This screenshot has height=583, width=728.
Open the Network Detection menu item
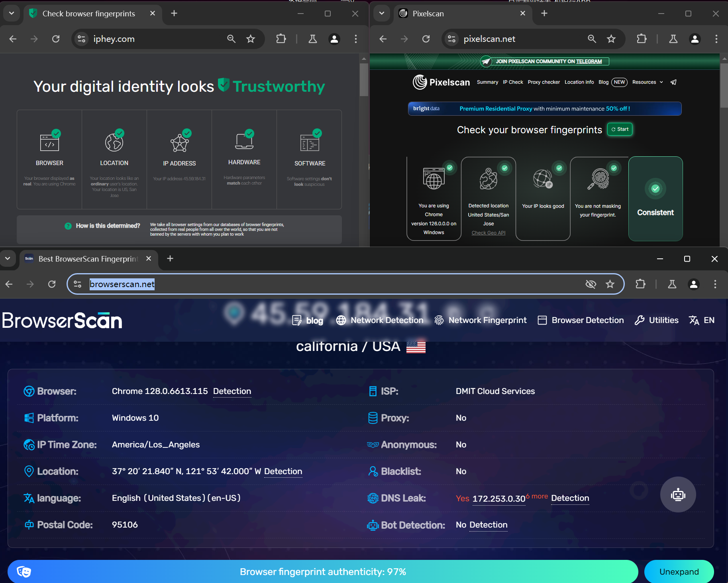coord(380,320)
